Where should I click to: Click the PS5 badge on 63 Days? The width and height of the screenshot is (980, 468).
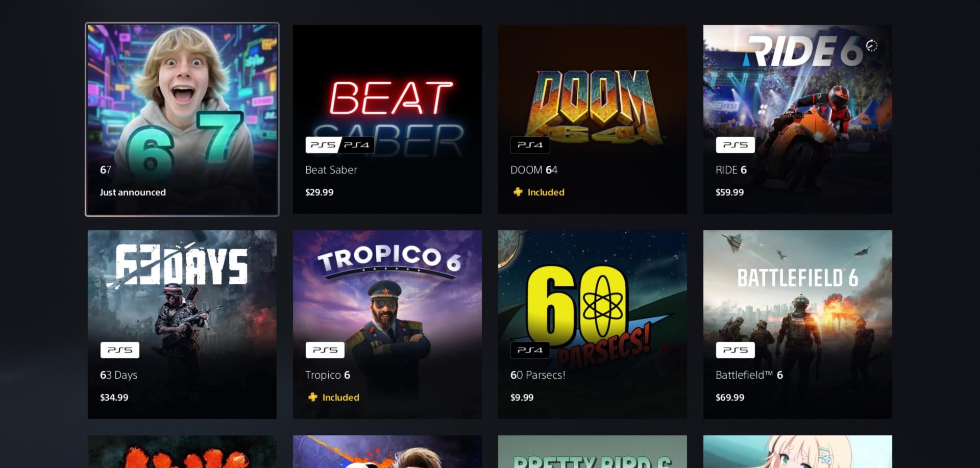tap(120, 350)
